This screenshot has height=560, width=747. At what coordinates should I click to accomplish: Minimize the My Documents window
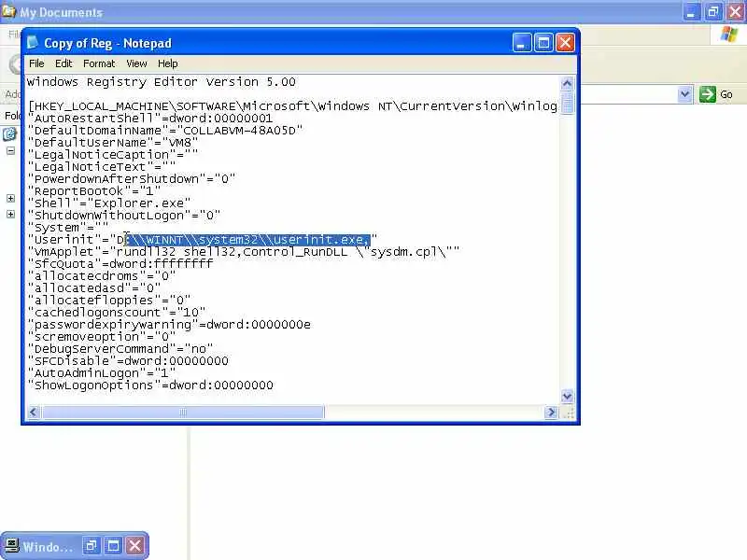pyautogui.click(x=691, y=11)
